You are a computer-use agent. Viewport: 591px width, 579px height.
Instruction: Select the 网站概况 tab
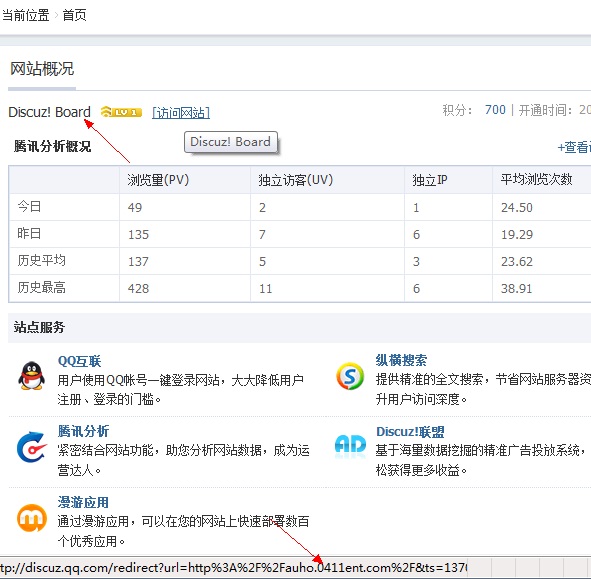pos(42,69)
